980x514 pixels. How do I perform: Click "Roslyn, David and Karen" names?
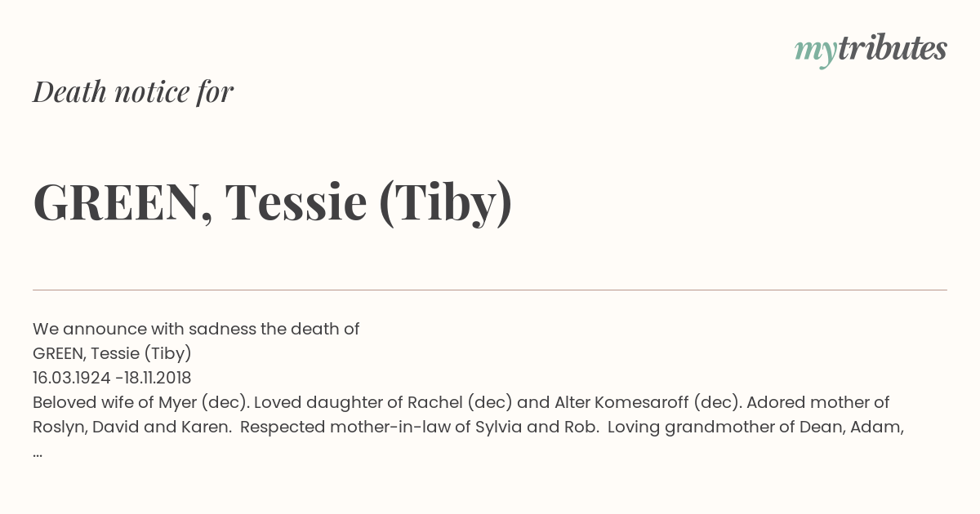tap(132, 428)
